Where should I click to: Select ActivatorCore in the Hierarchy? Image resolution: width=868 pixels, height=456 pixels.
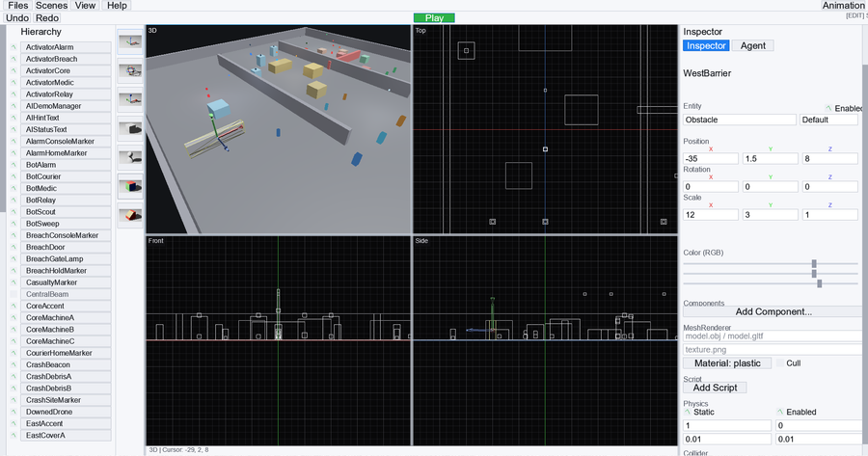pos(66,70)
